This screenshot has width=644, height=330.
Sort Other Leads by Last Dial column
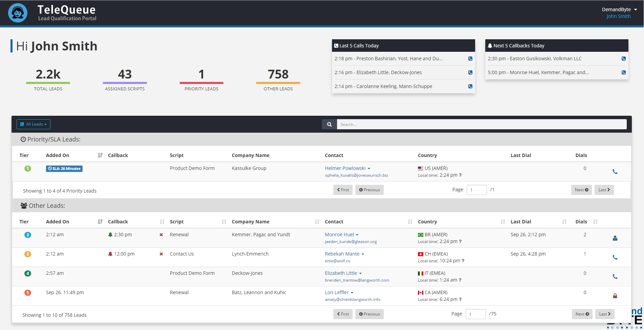click(x=564, y=222)
